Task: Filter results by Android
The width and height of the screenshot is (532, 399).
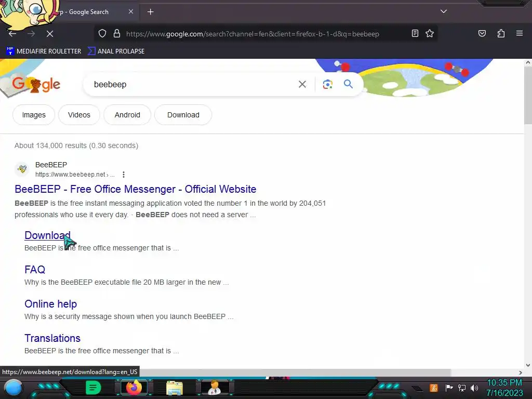Action: (x=127, y=115)
